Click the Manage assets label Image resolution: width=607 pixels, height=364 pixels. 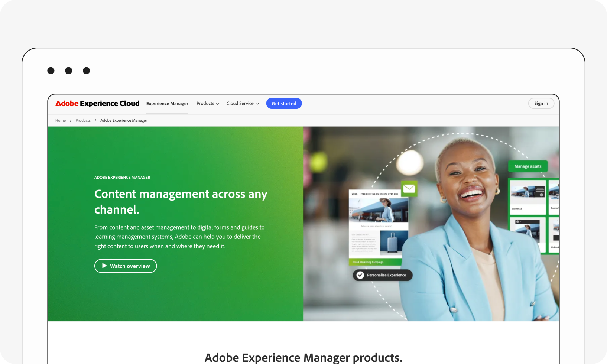tap(528, 166)
